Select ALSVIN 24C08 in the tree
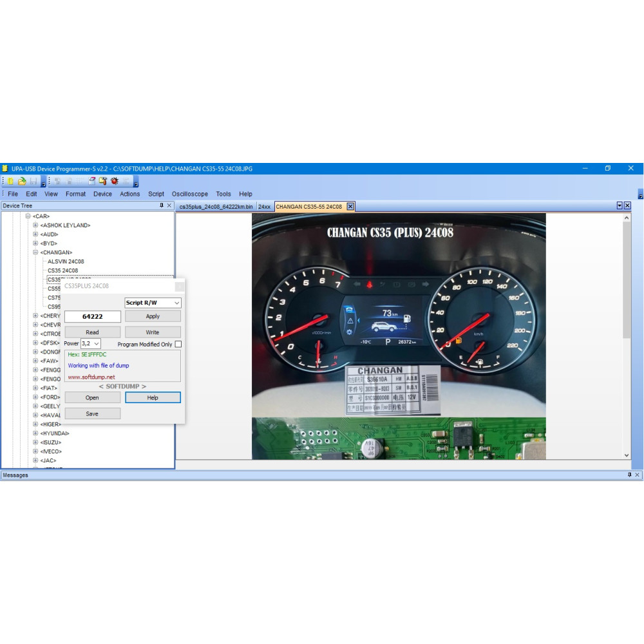 66,261
